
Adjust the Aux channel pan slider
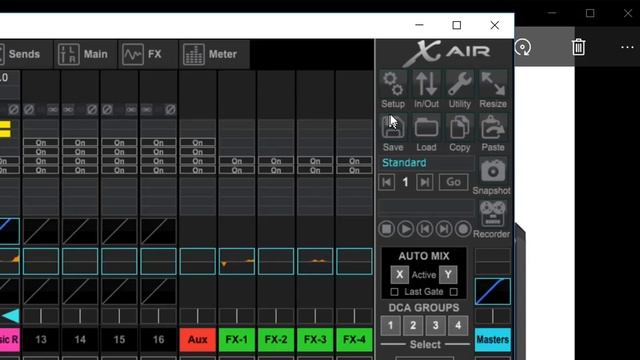point(198,316)
